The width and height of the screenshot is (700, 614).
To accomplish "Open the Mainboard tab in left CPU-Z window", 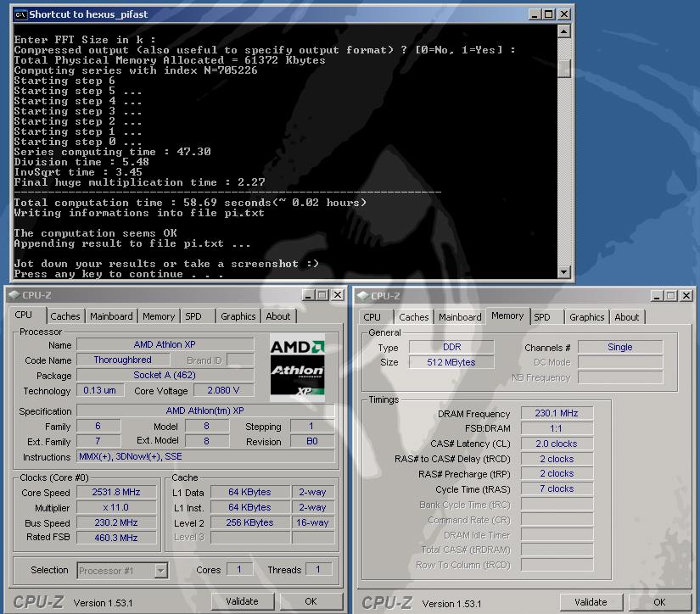I will pyautogui.click(x=112, y=316).
